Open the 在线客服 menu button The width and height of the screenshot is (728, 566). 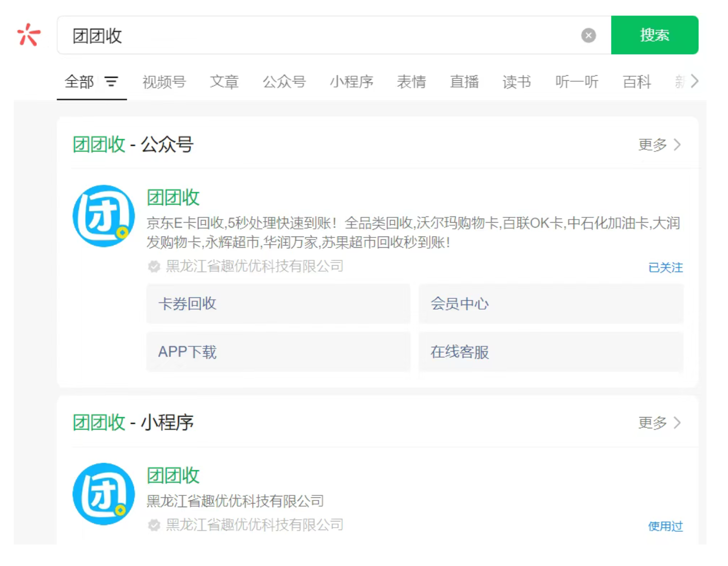(551, 352)
